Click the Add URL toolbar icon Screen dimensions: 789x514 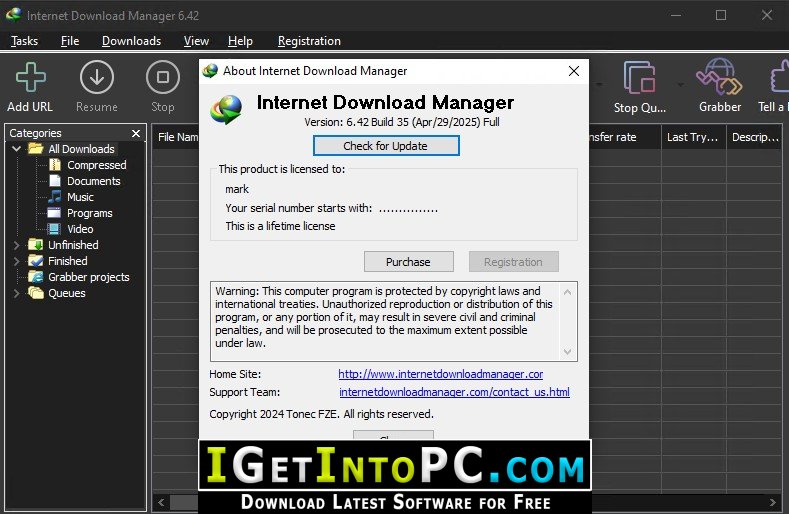[x=30, y=77]
